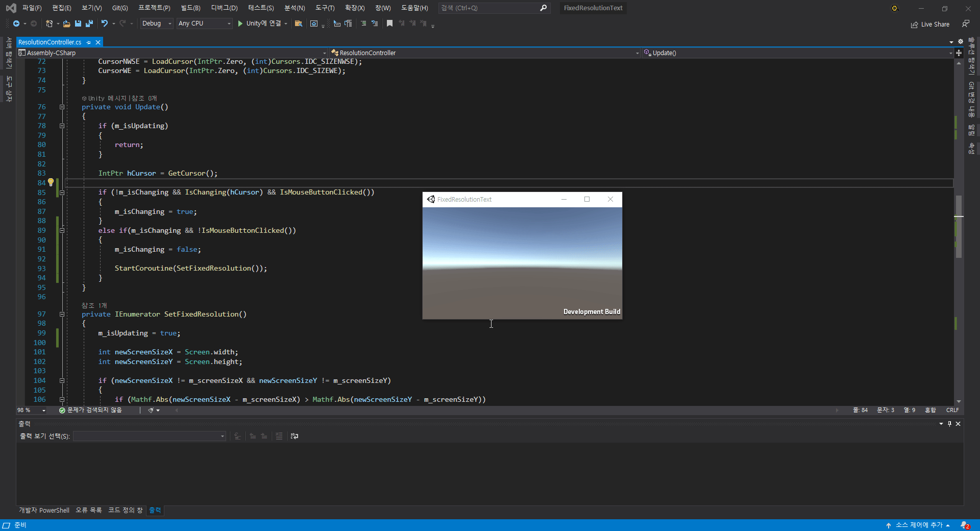
Task: Click the screenshot/camera toolbar icon
Action: coord(314,23)
